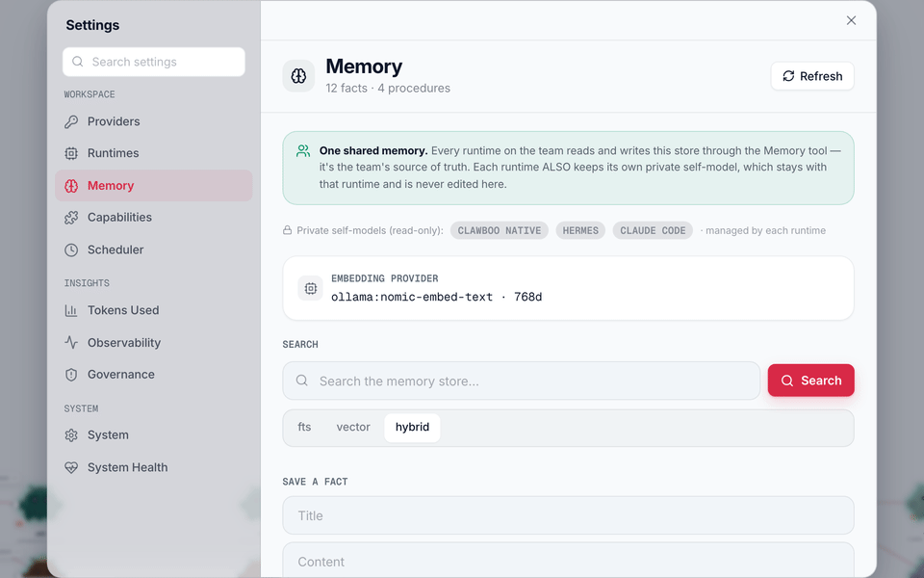Open the Governance page
The height and width of the screenshot is (578, 924).
point(153,375)
